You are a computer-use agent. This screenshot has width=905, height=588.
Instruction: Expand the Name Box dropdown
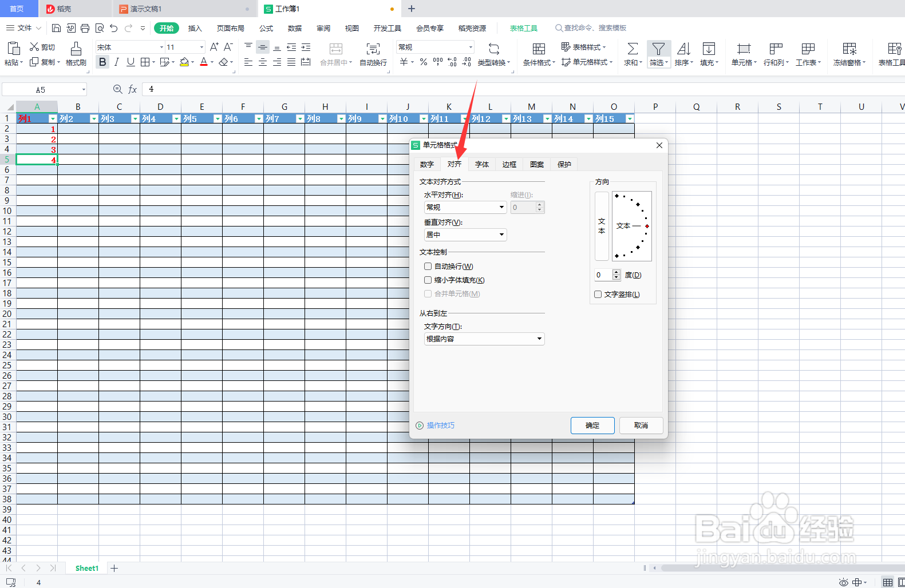click(84, 89)
